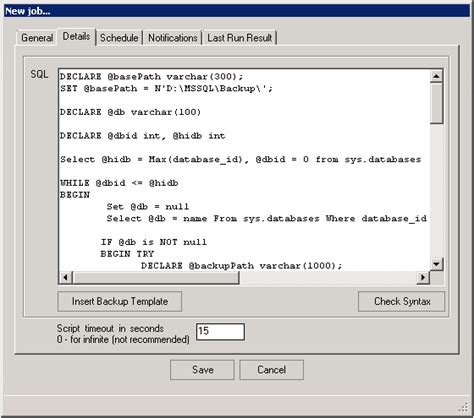Click the window resize grip corner
Viewport: 474px width, 418px height.
tap(464, 407)
